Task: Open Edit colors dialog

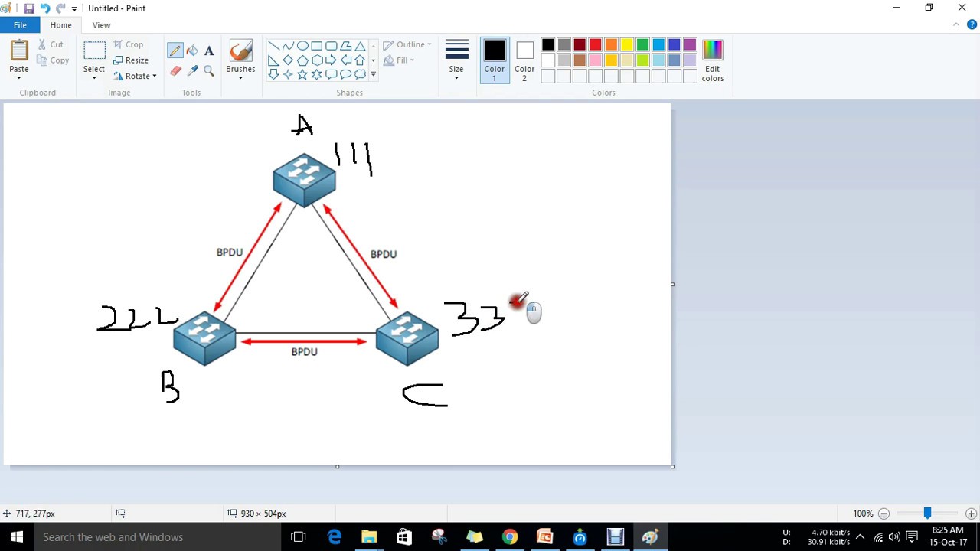Action: tap(712, 60)
